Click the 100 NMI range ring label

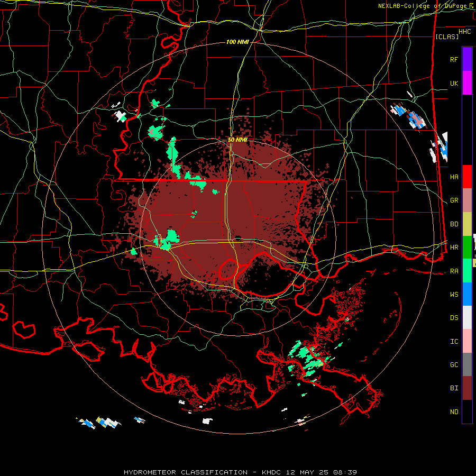pyautogui.click(x=237, y=42)
